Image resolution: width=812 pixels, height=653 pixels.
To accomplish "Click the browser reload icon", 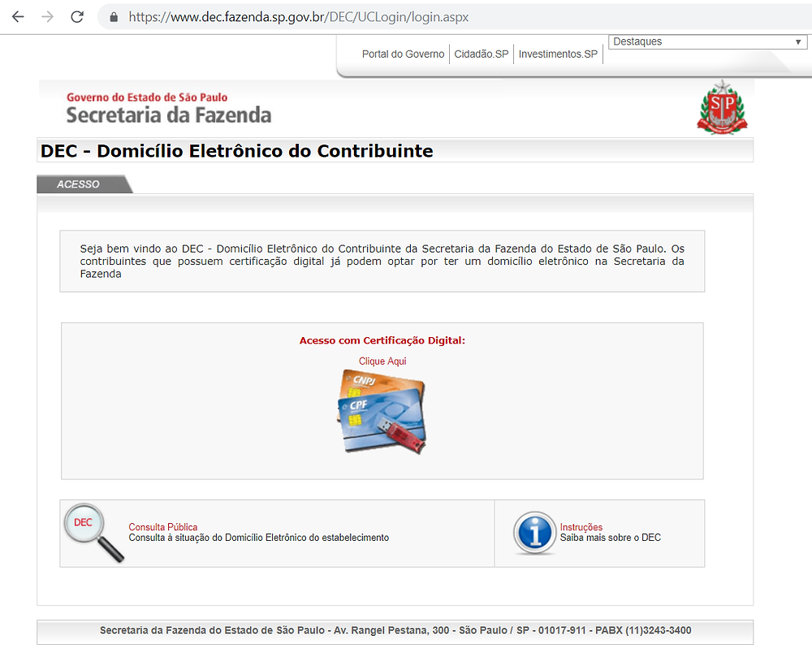I will click(77, 15).
